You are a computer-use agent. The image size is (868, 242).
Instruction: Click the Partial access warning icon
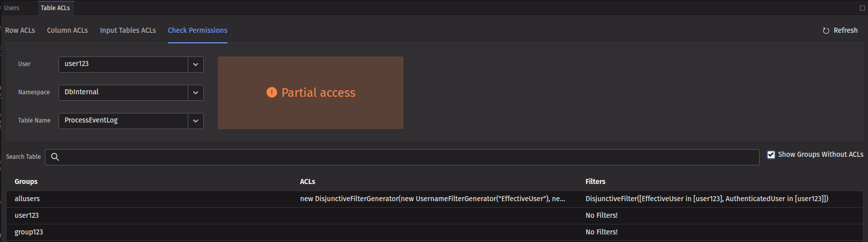[x=271, y=92]
